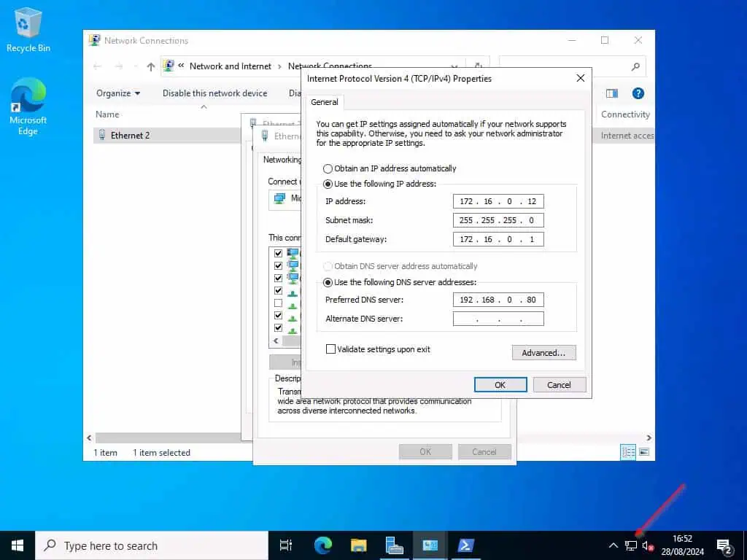This screenshot has width=747, height=560.
Task: Toggle the preview pane icon
Action: click(612, 93)
